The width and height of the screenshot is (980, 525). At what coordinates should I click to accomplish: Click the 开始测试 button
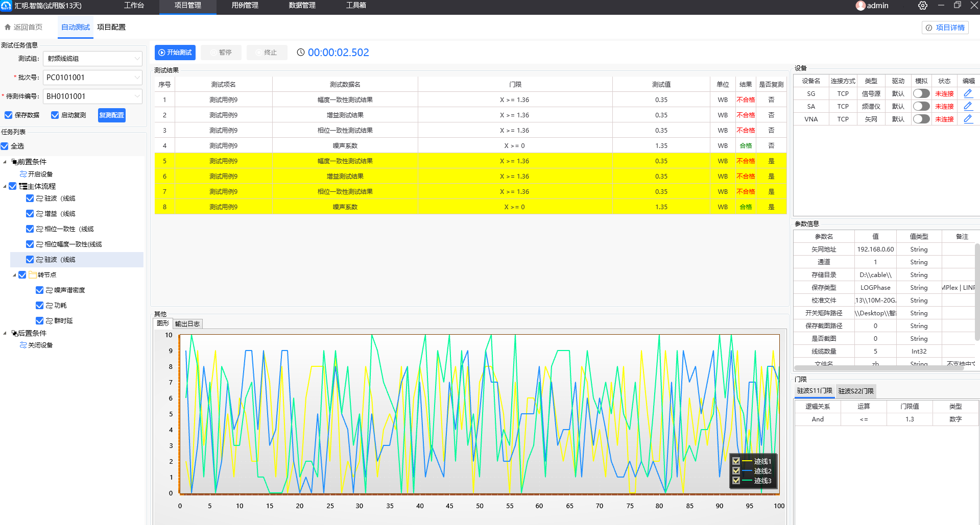pos(175,53)
